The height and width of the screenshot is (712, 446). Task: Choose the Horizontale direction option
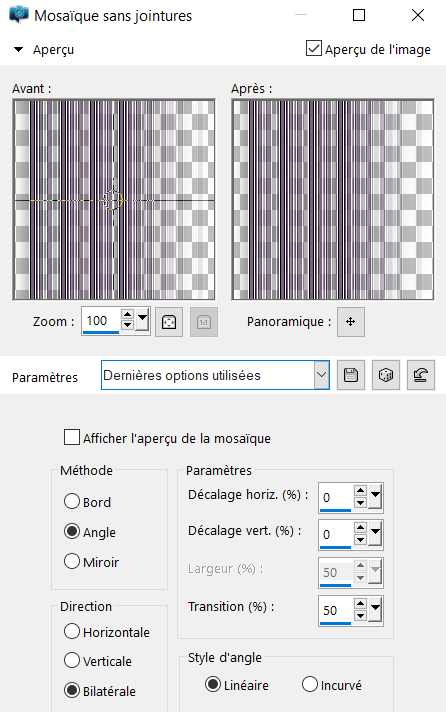point(72,631)
